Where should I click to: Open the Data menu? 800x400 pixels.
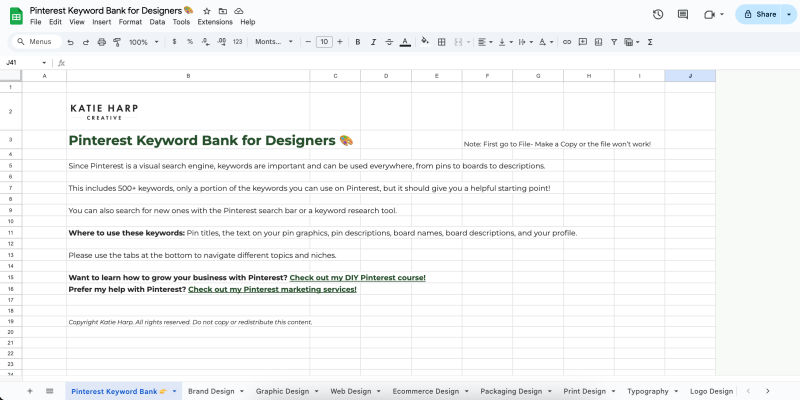tap(157, 22)
